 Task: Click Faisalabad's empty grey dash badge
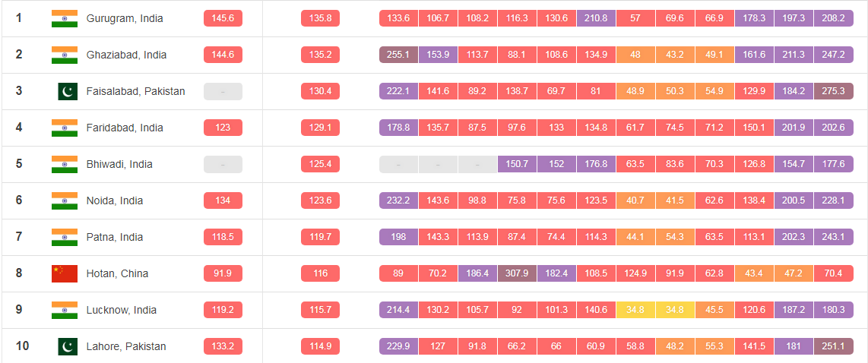223,91
